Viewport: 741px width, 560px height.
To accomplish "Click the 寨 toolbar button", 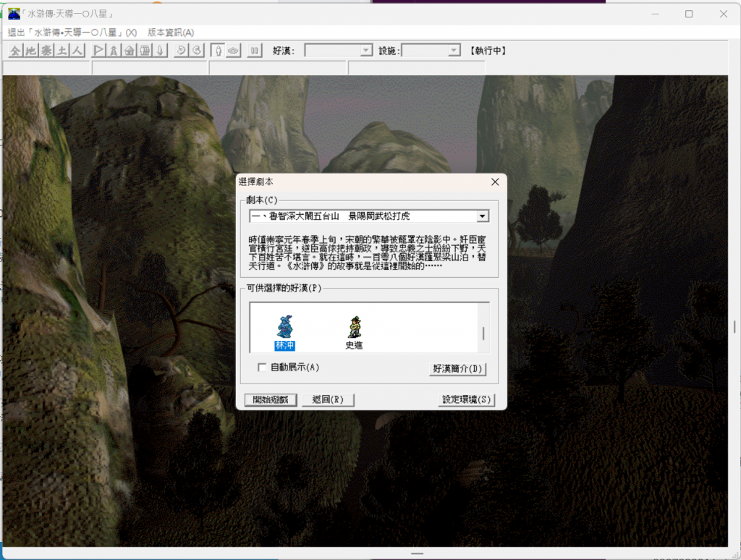I will coord(46,51).
